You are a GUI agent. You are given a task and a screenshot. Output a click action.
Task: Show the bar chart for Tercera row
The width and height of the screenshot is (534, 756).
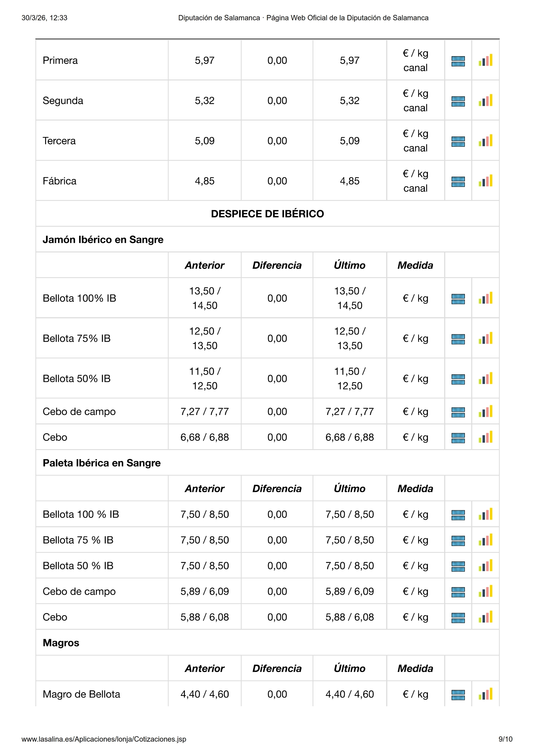coord(485,141)
